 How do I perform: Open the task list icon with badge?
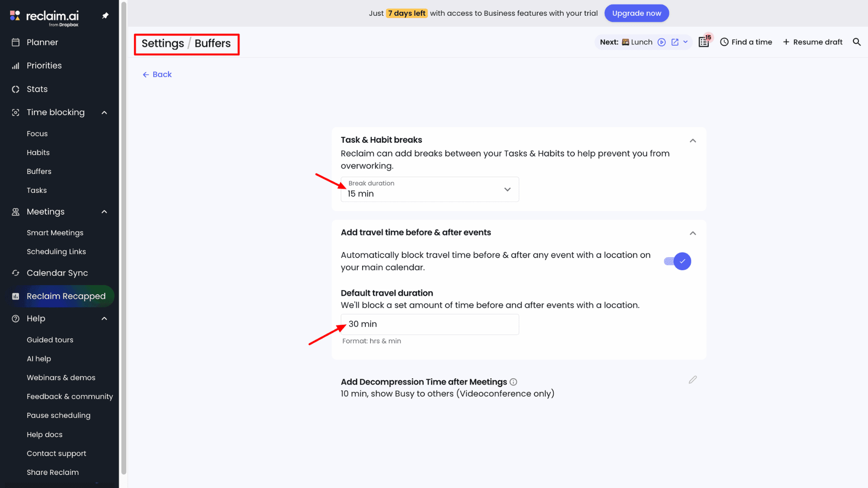(x=704, y=42)
